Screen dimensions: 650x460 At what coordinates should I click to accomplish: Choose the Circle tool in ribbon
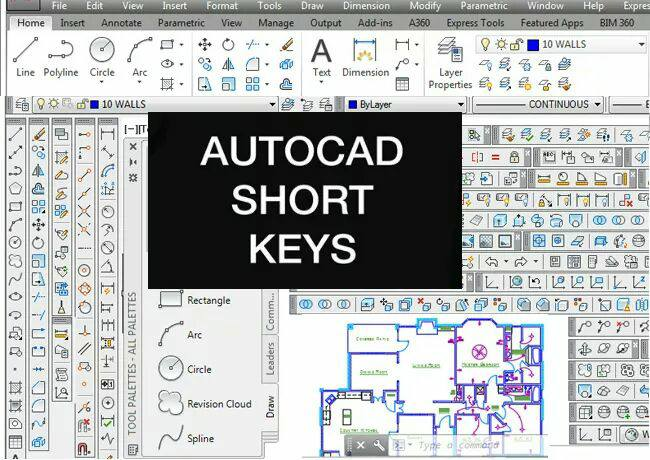[x=102, y=56]
